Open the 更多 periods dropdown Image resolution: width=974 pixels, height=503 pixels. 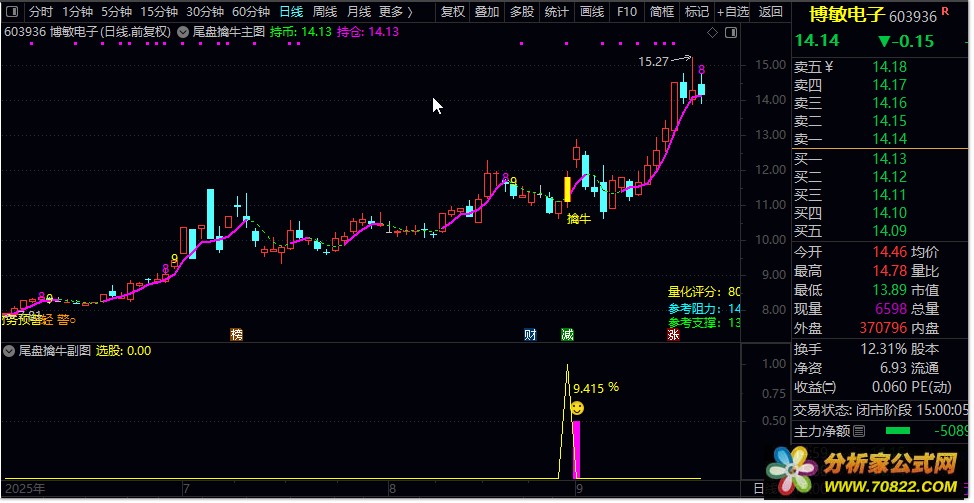click(x=396, y=11)
